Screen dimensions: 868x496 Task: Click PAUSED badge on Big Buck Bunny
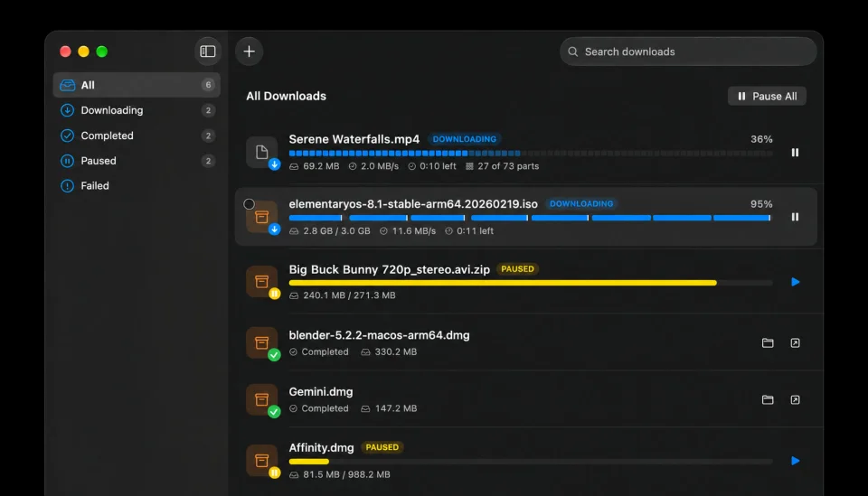click(x=517, y=269)
